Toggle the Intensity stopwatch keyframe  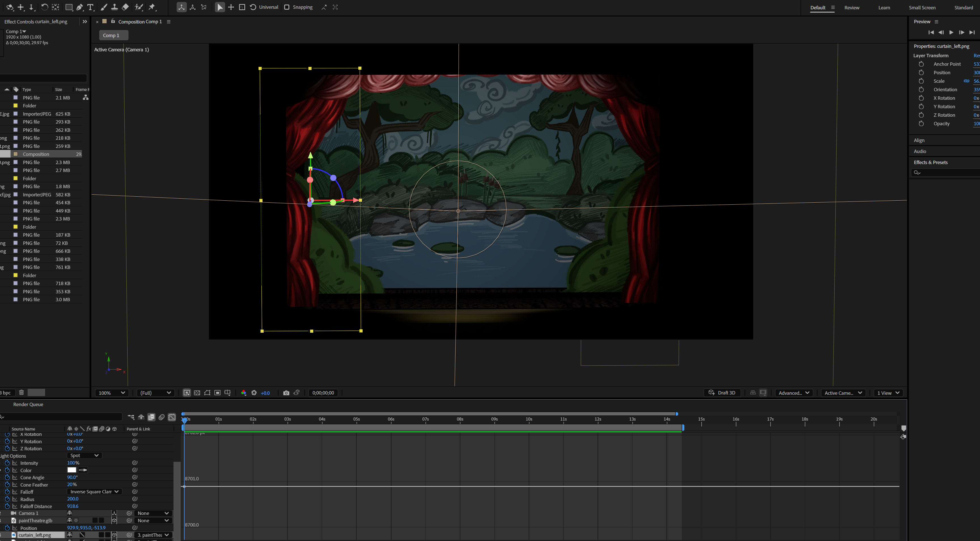pyautogui.click(x=7, y=463)
